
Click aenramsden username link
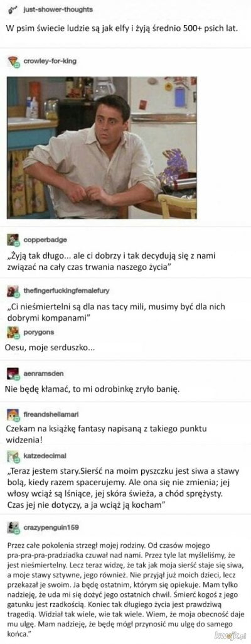[44, 373]
